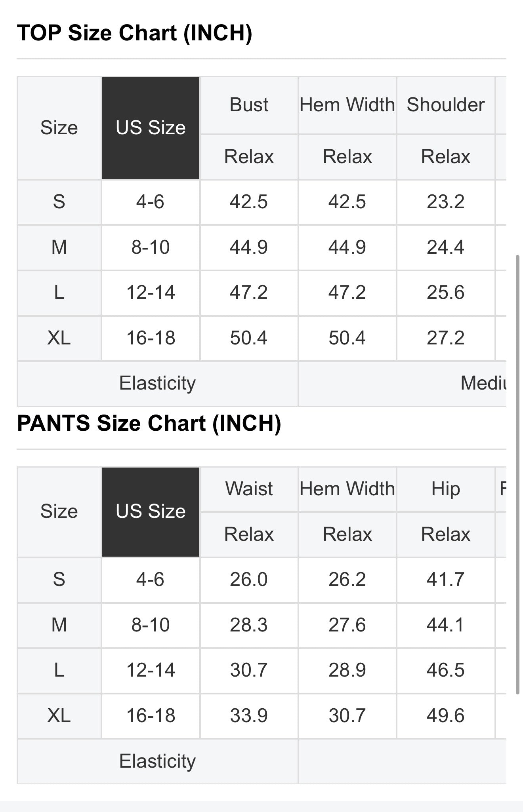
Task: Click the Hip column header
Action: [446, 489]
